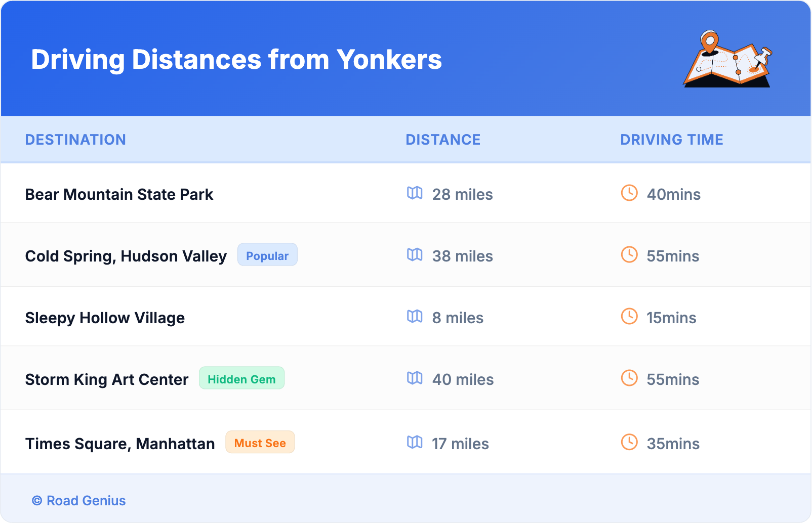Viewport: 812px width, 523px height.
Task: Click the map icon beside 28 miles
Action: click(415, 193)
